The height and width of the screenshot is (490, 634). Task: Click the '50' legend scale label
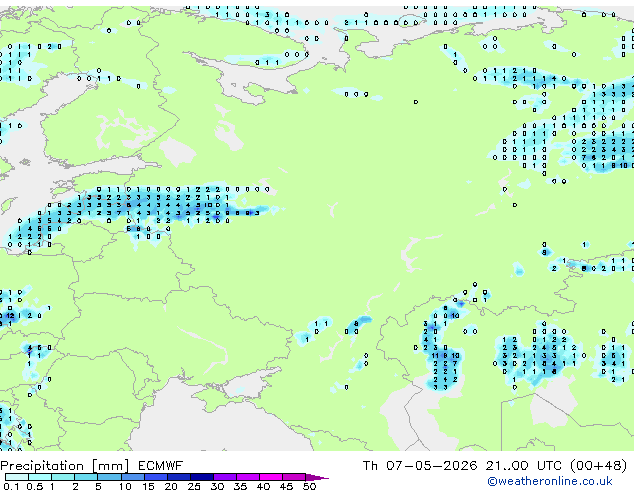coord(309,486)
